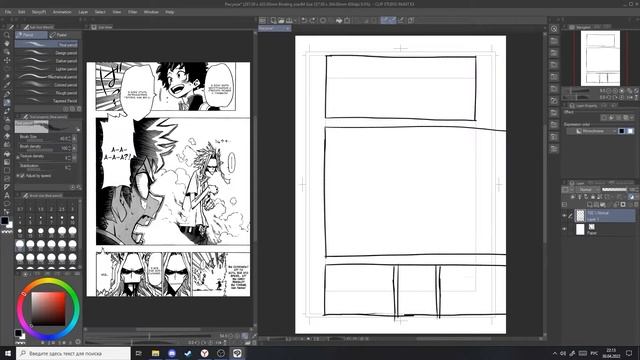This screenshot has width=640, height=360.
Task: Click the Undo arrow in command bar
Action: [x=304, y=20]
